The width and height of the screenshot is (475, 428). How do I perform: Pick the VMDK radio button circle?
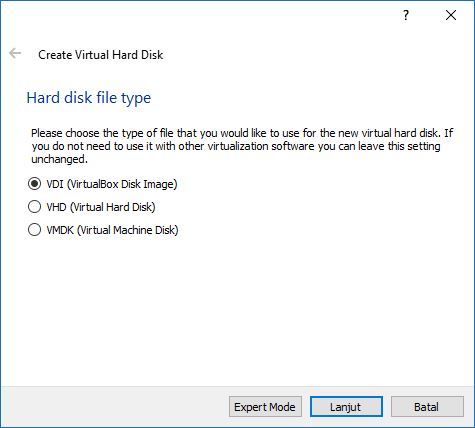[x=35, y=230]
